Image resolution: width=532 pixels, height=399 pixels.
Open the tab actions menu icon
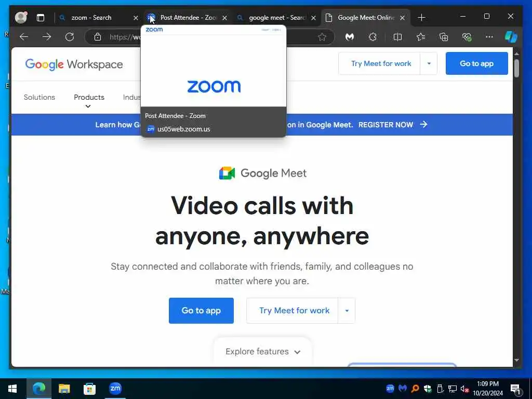click(x=41, y=18)
